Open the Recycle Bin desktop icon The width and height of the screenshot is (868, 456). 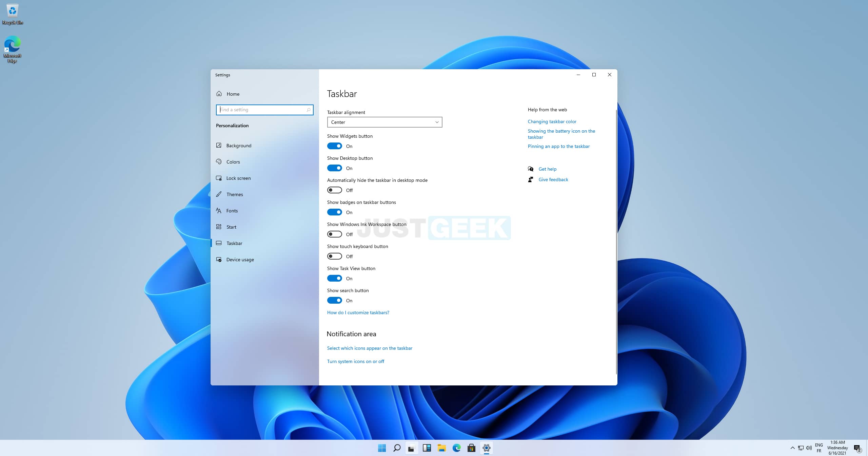tap(13, 14)
